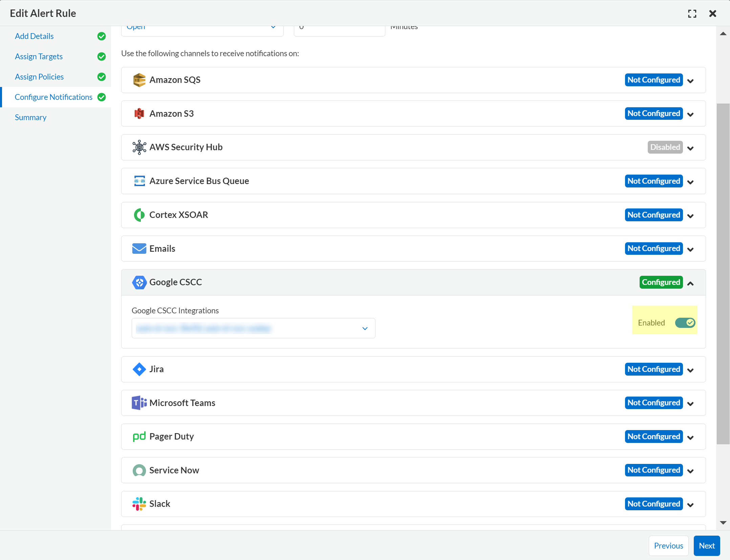Click the Service Now icon
This screenshot has height=560, width=730.
pyautogui.click(x=139, y=470)
